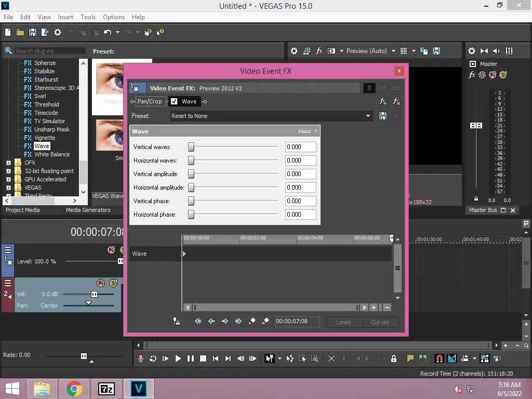Image resolution: width=532 pixels, height=399 pixels.
Task: Switch to the Media Generators tab
Action: [88, 210]
